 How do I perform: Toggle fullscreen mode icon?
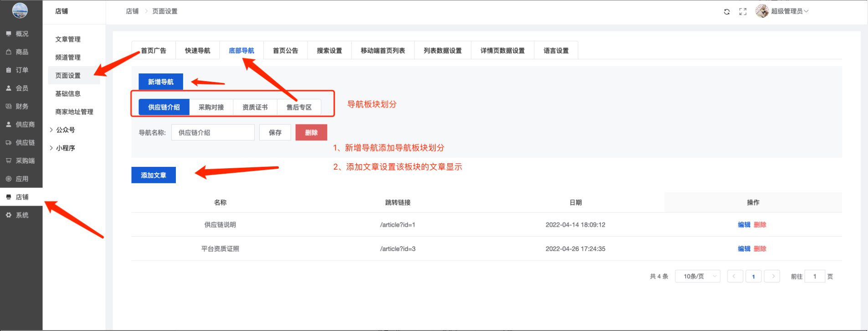click(x=743, y=12)
